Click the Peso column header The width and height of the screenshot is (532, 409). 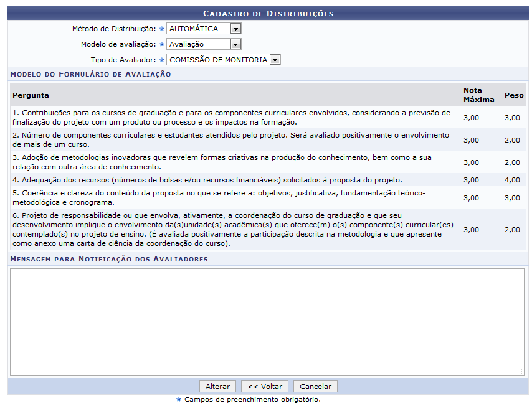pos(514,96)
